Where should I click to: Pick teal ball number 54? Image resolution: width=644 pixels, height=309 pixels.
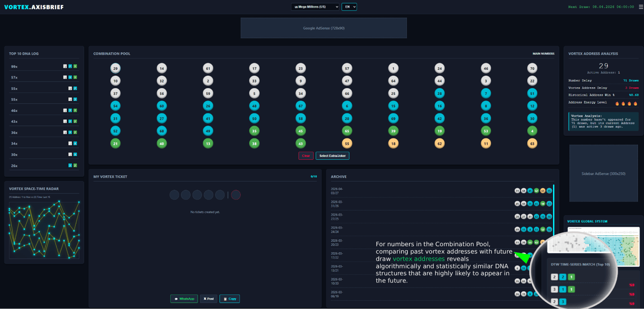(x=116, y=106)
